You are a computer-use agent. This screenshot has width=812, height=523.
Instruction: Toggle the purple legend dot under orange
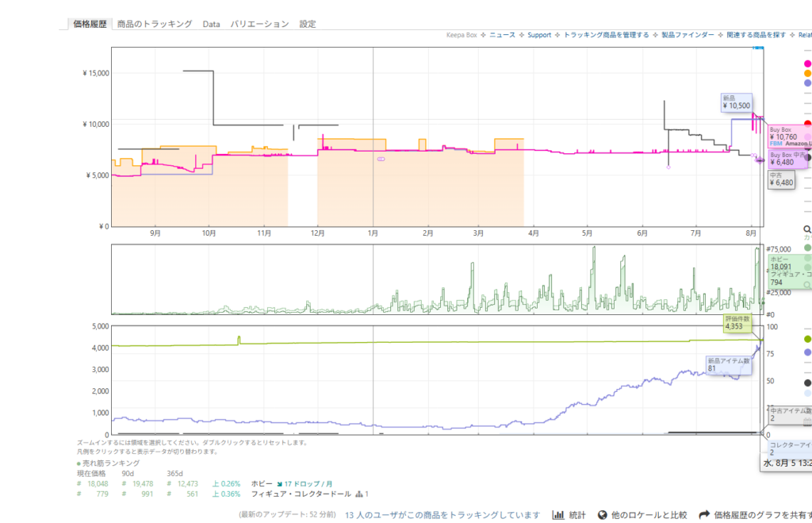click(807, 83)
